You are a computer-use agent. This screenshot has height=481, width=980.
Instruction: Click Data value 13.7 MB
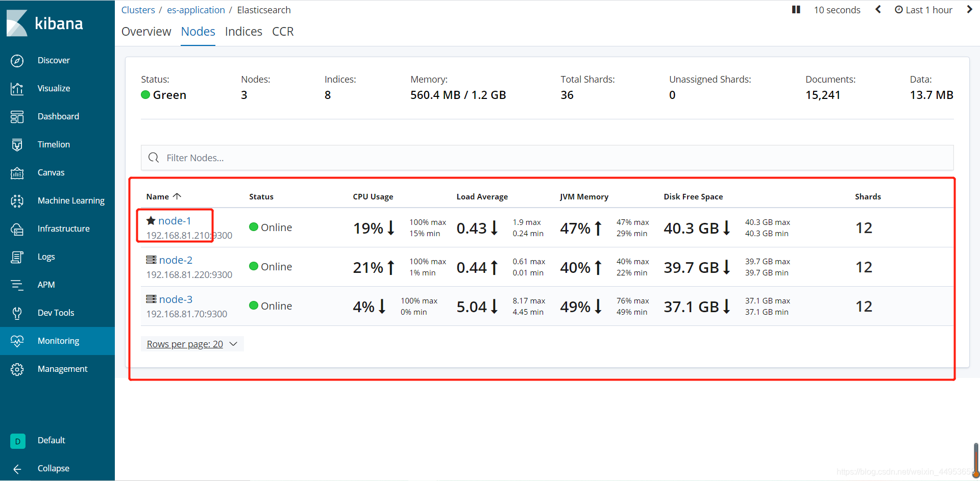click(x=931, y=95)
